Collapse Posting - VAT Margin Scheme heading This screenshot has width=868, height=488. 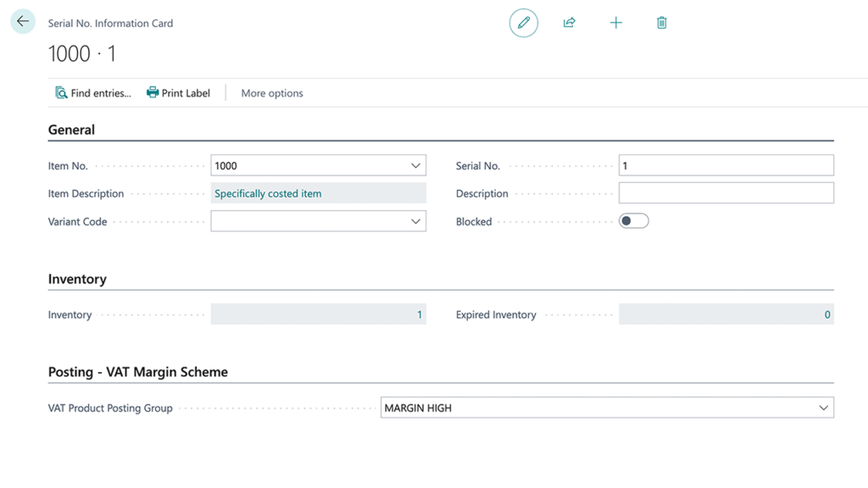click(x=138, y=372)
